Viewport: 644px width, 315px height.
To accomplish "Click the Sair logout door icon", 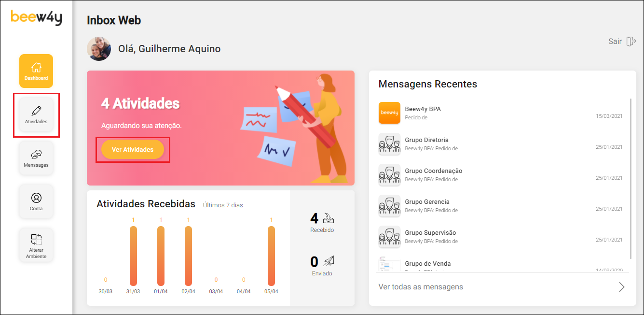I will coord(631,42).
